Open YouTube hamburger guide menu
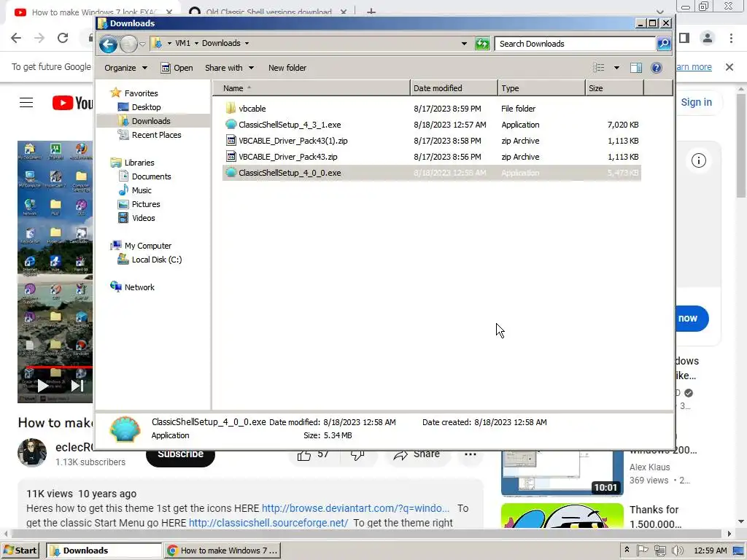 (x=26, y=103)
